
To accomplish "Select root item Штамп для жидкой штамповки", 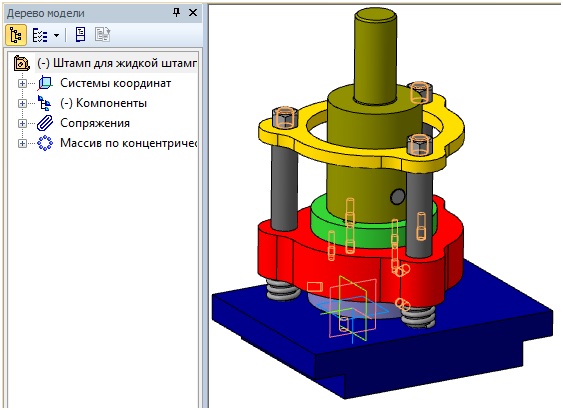I will point(117,63).
